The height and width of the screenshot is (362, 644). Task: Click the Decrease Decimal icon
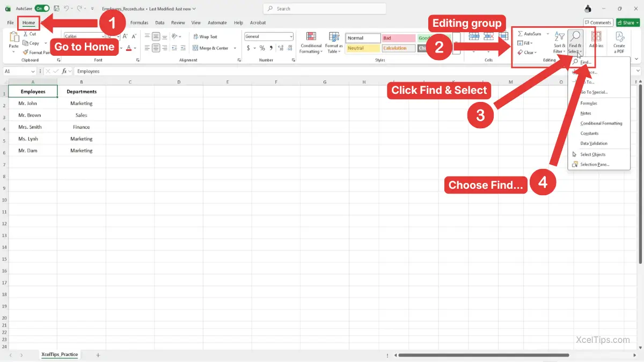(289, 48)
